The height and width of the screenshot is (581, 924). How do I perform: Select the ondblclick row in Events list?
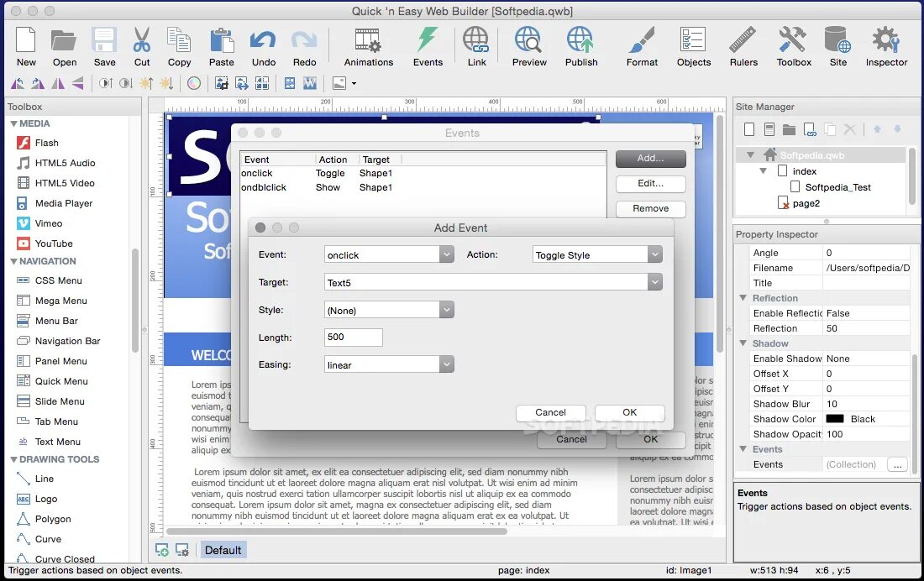(x=423, y=187)
